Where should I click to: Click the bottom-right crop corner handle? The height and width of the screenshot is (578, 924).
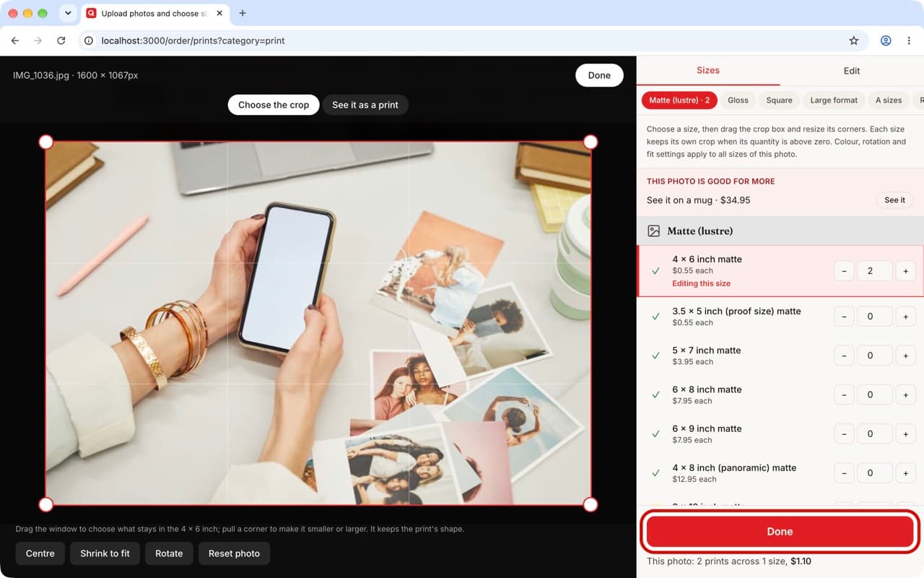pos(590,504)
